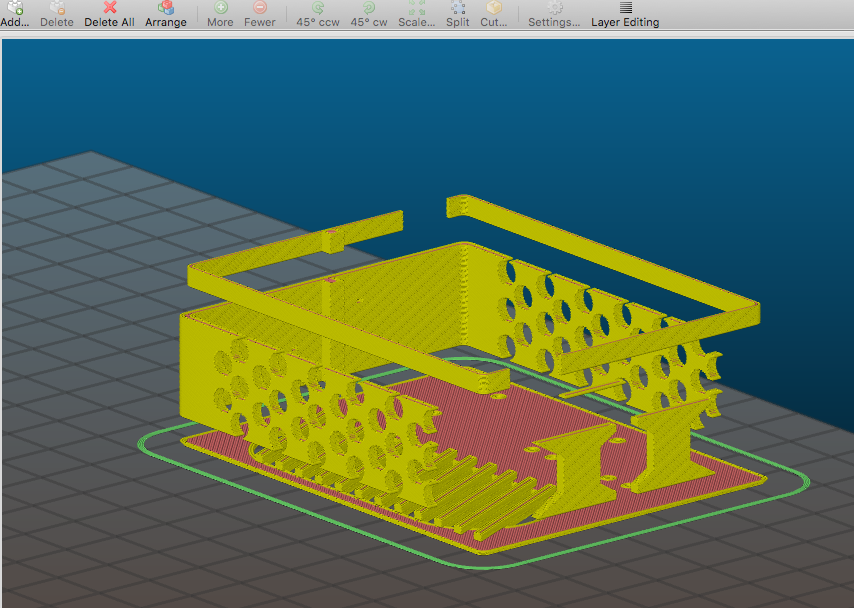Click the Add toolbar button
This screenshot has height=608, width=854.
[15, 14]
